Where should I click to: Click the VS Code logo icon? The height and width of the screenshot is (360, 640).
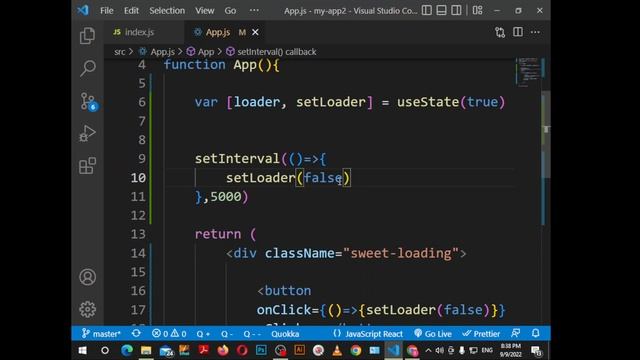pos(83,10)
